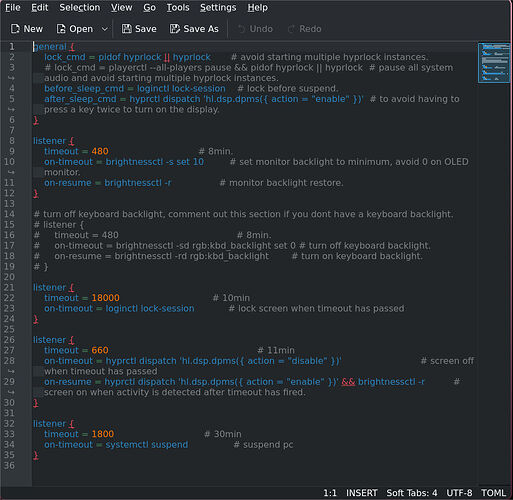Click the '# suspend pc' comment
513x500 pixels.
click(263, 445)
